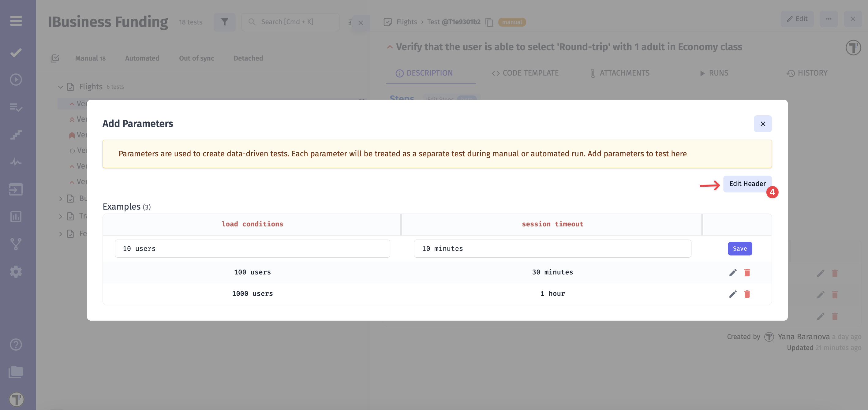Switch to the RUNS tab
The image size is (868, 410).
(714, 73)
